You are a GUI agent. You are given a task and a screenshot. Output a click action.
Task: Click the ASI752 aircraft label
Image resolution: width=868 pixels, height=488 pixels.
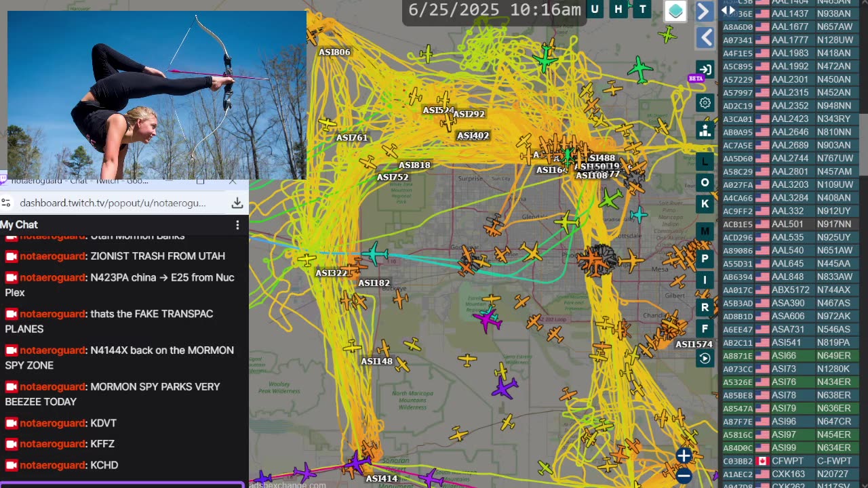393,178
